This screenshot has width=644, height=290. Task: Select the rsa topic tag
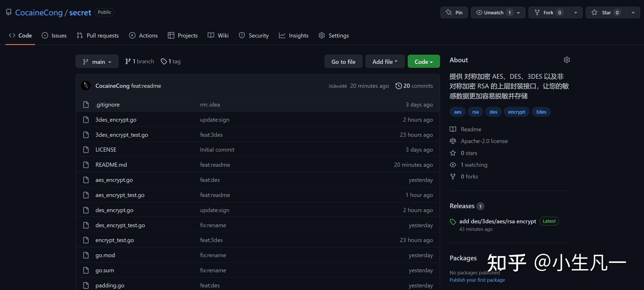point(475,112)
